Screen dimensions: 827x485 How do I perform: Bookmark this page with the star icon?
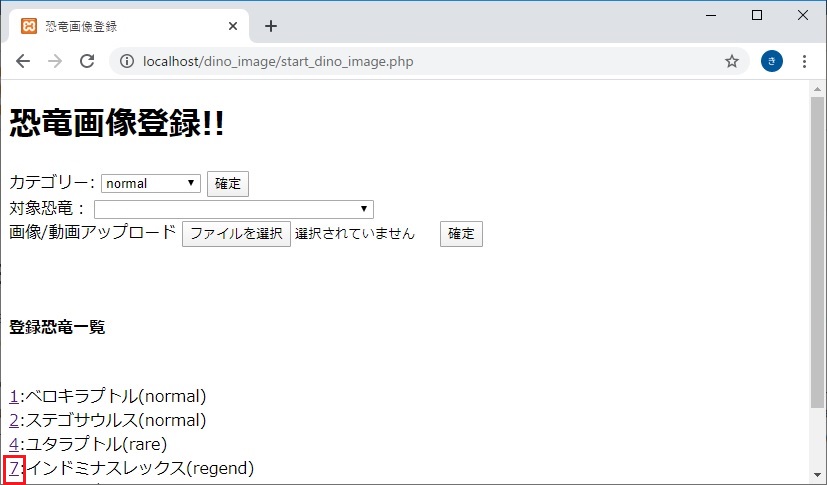point(732,61)
